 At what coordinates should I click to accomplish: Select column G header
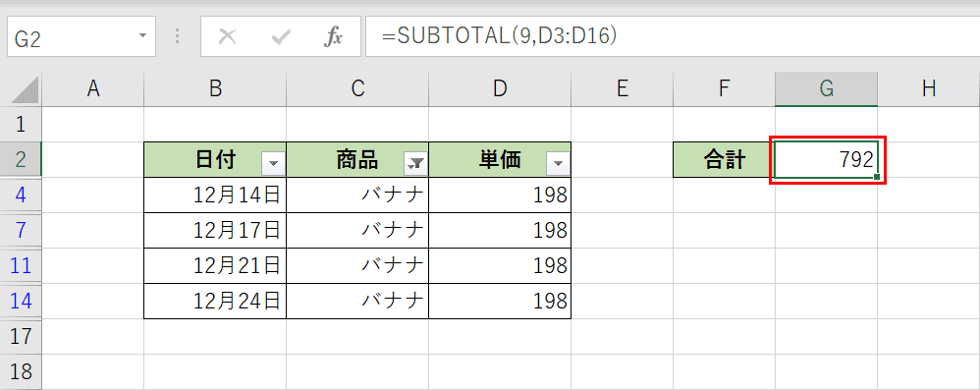pos(826,89)
